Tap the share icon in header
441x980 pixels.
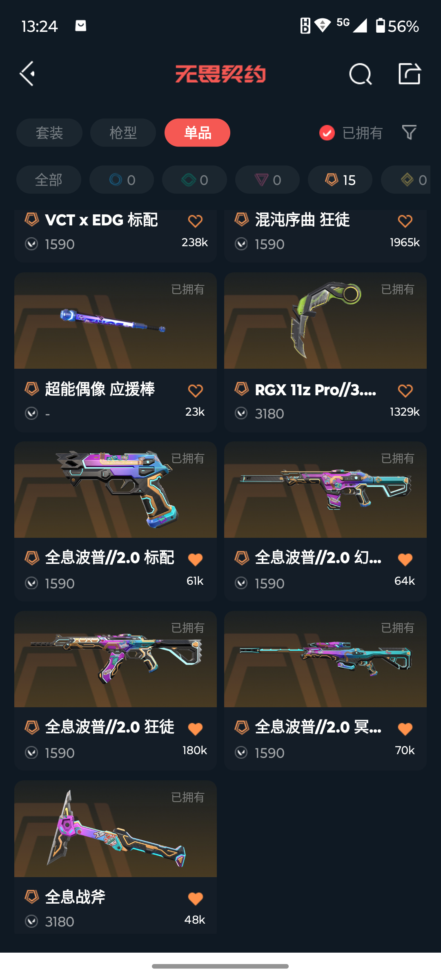pyautogui.click(x=410, y=73)
